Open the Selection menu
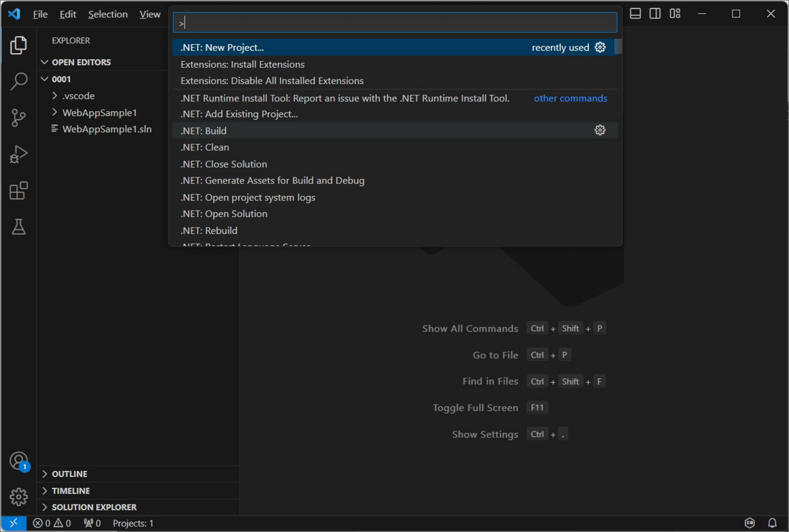Screen dimensions: 789x532 pyautogui.click(x=108, y=14)
